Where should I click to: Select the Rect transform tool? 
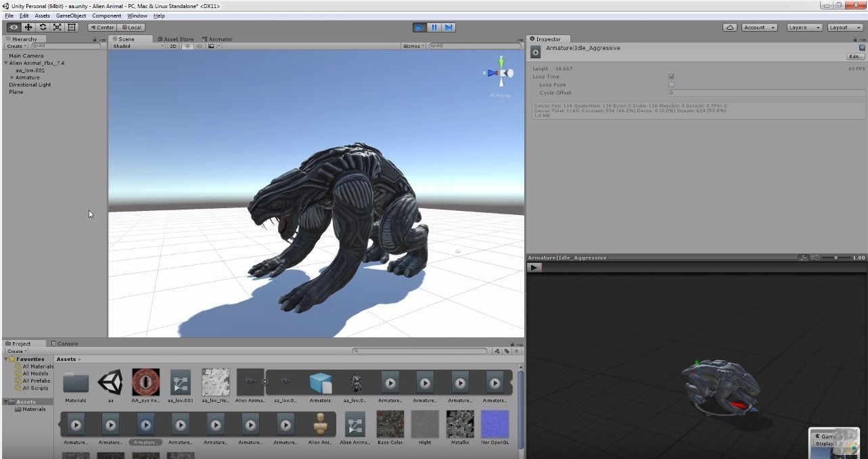point(72,27)
